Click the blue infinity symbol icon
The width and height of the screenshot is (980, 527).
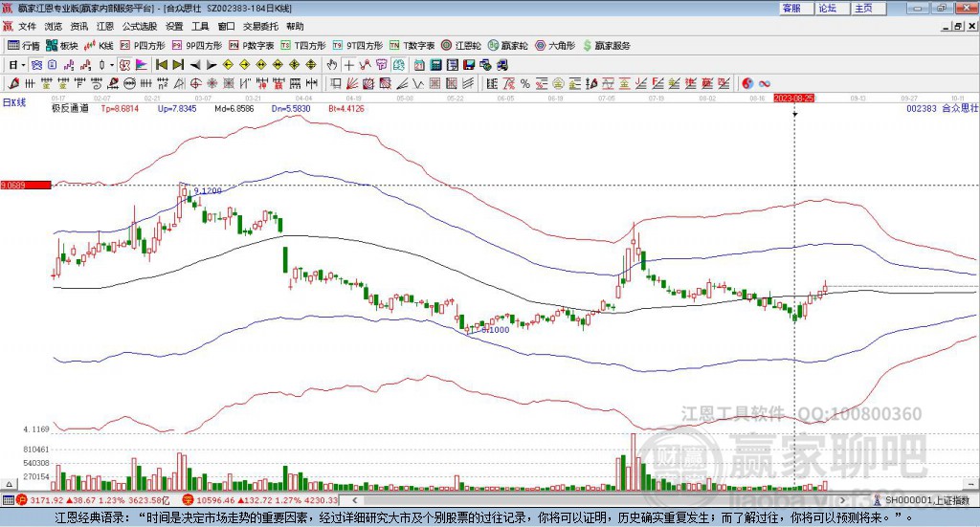[x=765, y=83]
